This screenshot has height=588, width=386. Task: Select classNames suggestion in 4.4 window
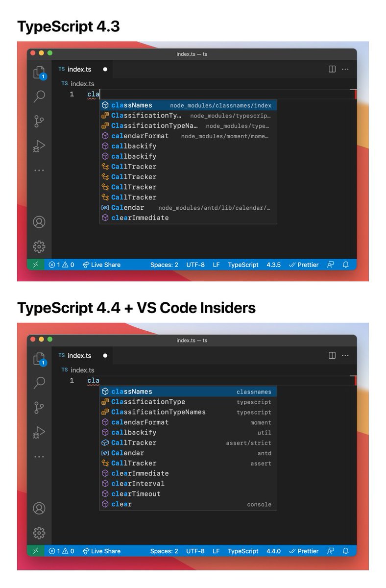tap(188, 392)
